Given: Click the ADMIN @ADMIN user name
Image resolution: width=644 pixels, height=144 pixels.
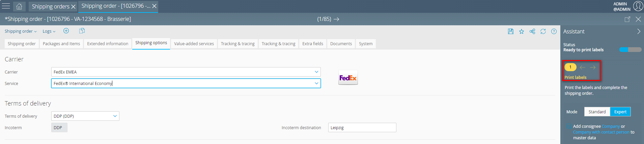Looking at the screenshot, I should [x=622, y=7].
